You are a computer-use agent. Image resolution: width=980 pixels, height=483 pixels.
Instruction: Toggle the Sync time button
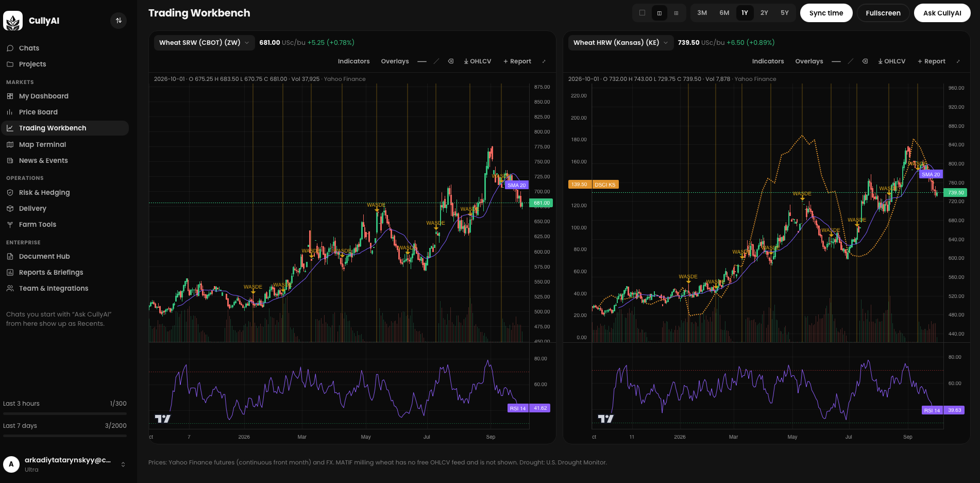pyautogui.click(x=826, y=13)
